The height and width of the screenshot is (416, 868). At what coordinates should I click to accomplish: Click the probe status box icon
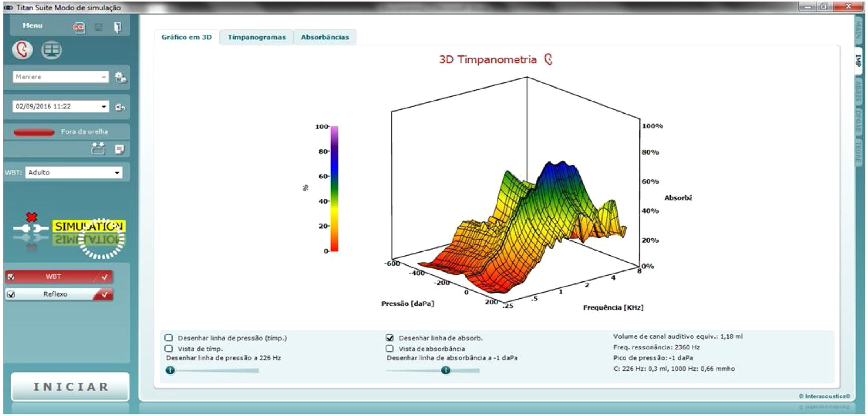pos(98,148)
